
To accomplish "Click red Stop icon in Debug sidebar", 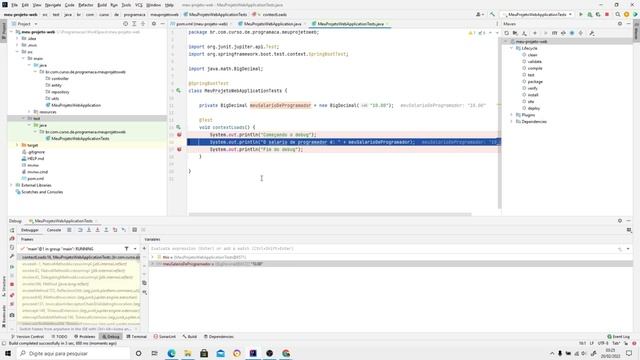I will tap(12, 284).
